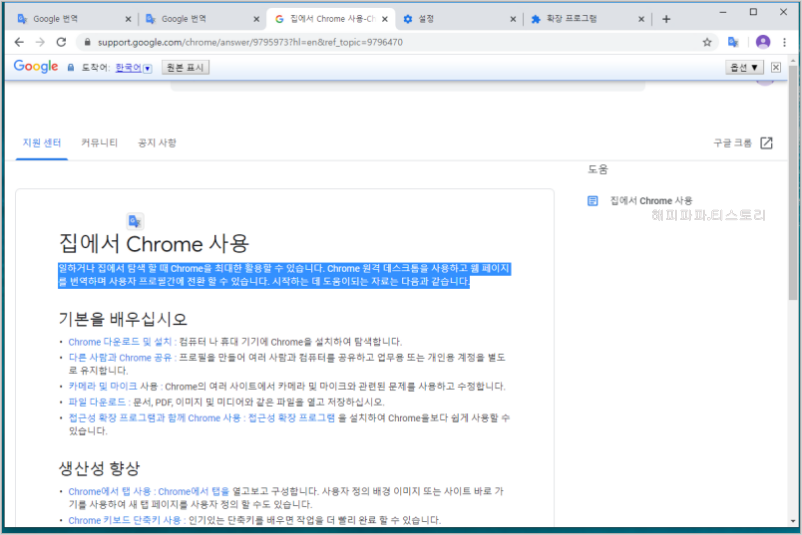Viewport: 802px width, 535px height.
Task: Open the Google Translate extension icon in toolbar
Action: pos(733,42)
